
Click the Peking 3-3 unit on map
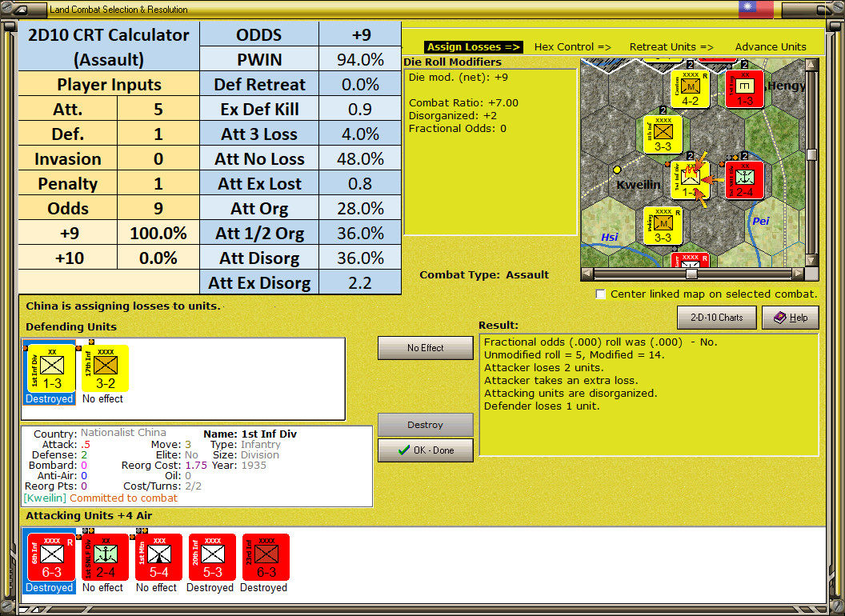(663, 226)
